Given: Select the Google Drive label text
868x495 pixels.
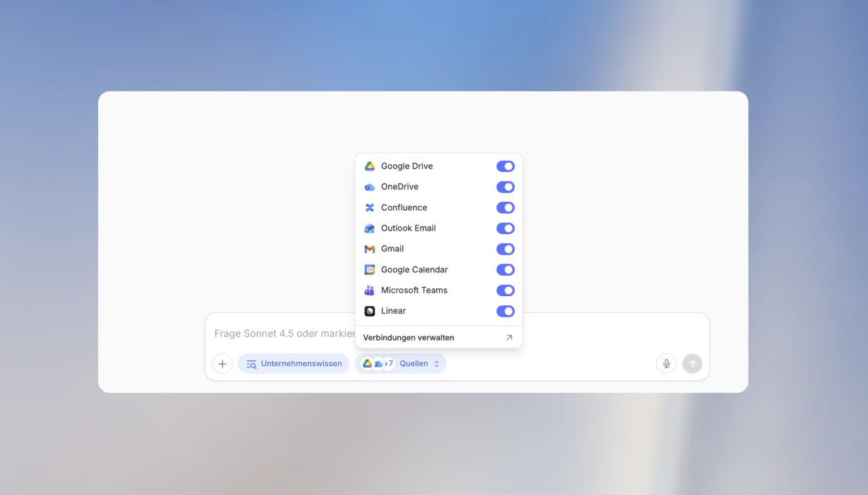Looking at the screenshot, I should click(407, 166).
